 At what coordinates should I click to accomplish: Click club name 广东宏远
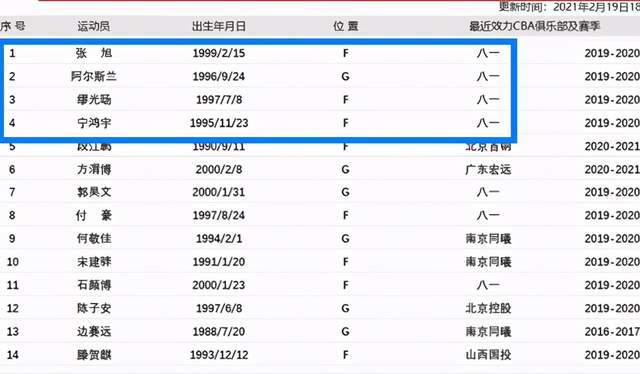[488, 169]
